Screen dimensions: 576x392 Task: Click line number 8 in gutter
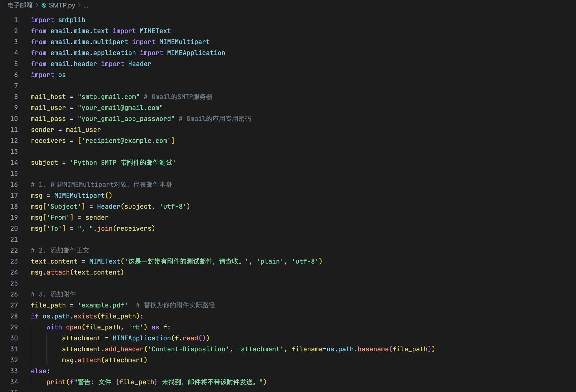[x=16, y=97]
